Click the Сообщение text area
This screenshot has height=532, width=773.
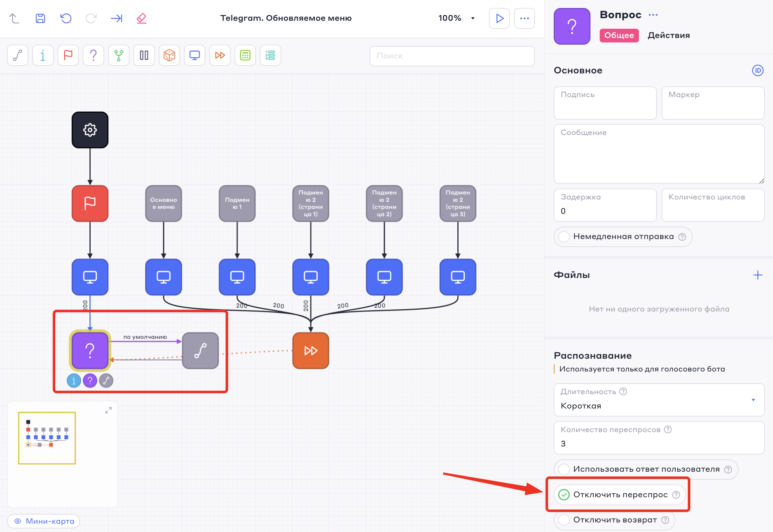click(x=659, y=154)
